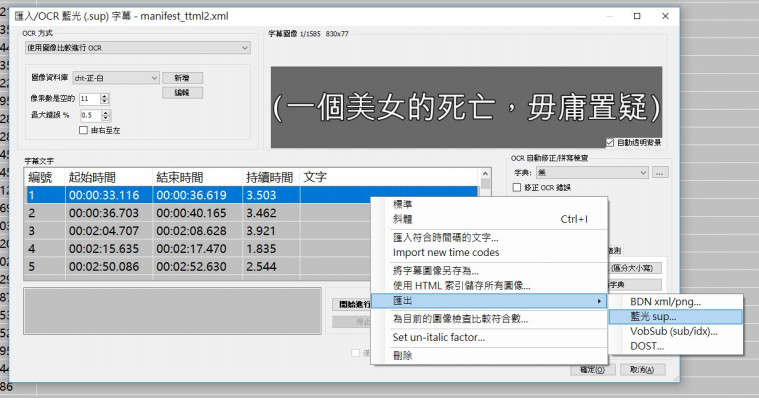Select BDN xml/png... export option

(x=676, y=302)
